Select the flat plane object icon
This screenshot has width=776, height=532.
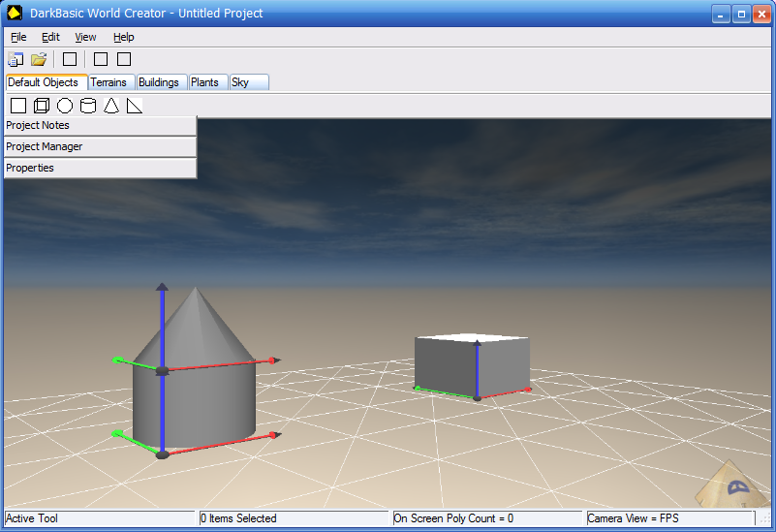(18, 106)
